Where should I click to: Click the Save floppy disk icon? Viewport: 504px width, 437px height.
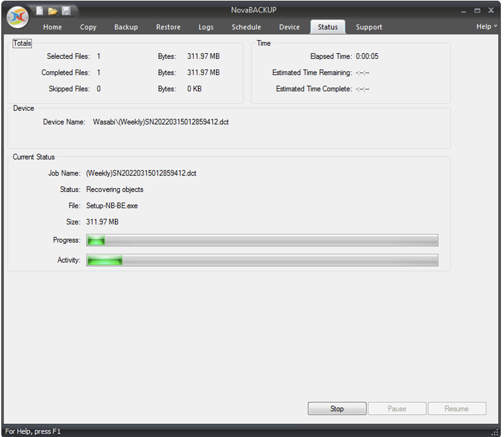(66, 11)
